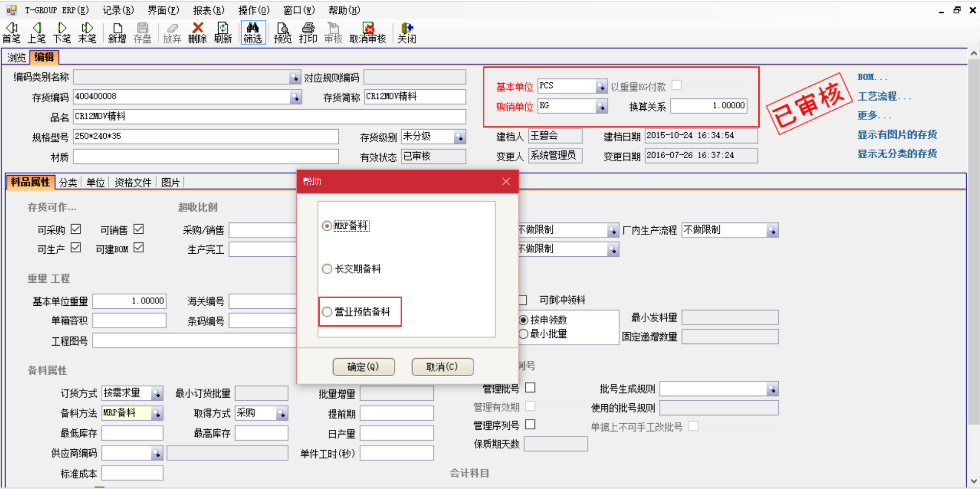980x489 pixels.
Task: Switch to the 图片 tab
Action: (x=171, y=182)
